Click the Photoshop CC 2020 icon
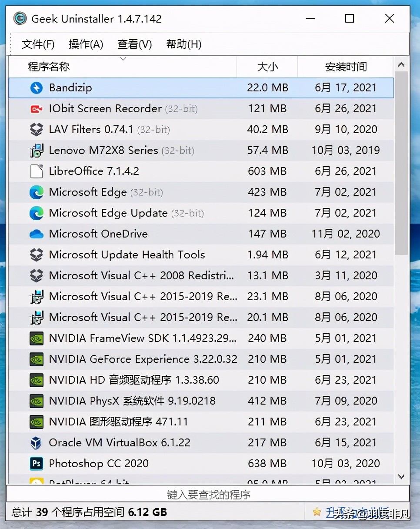Viewport: 420px width, 529px height. click(x=37, y=464)
